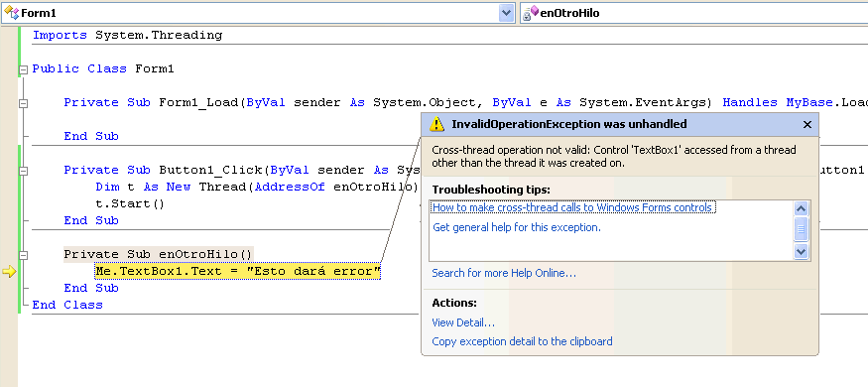Viewport: 868px width, 387px height.
Task: Click the highlighted Me.TextBox1.Text code line
Action: point(238,271)
